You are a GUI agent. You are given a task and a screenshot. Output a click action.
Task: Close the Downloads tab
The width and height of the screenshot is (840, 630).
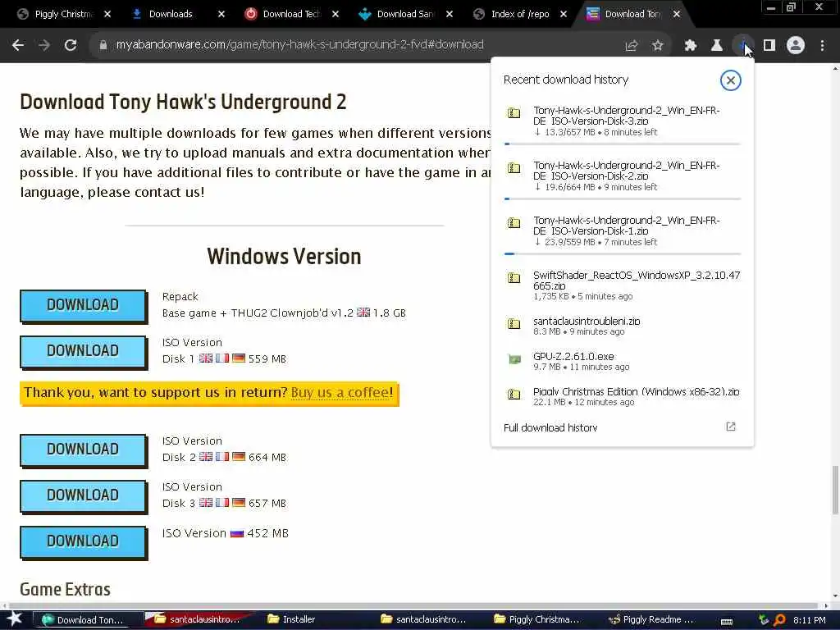pyautogui.click(x=221, y=15)
